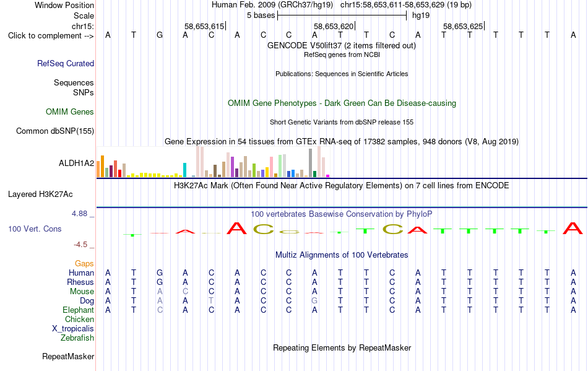Click the Elephant species row label
Viewport: 588px width, 371px height.
click(x=79, y=310)
